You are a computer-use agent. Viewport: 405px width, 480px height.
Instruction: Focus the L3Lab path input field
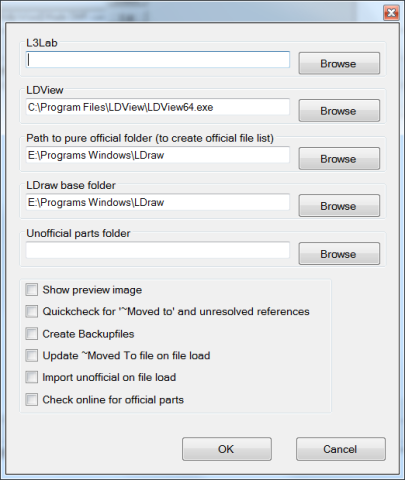point(158,59)
